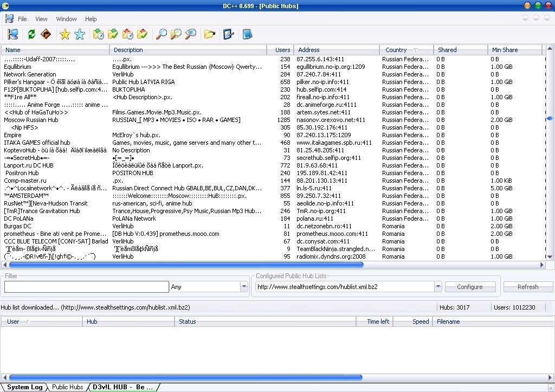Open Download Queue toolbar icon
The height and width of the screenshot is (392, 555).
tap(98, 35)
